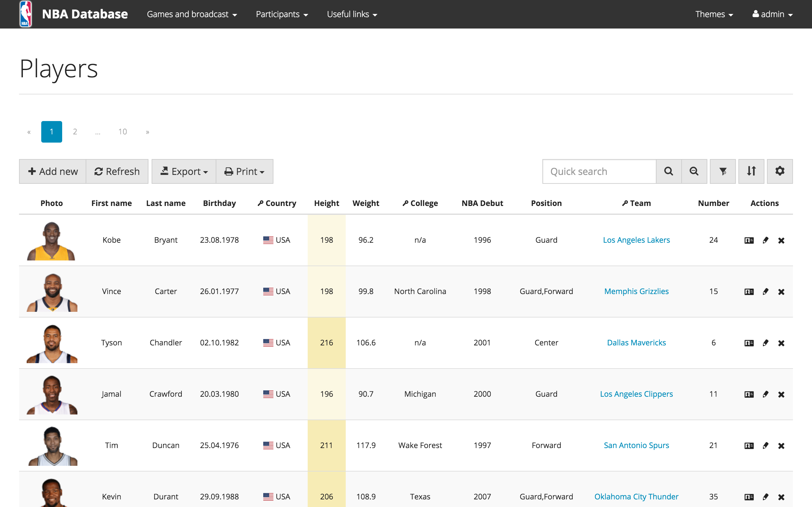The width and height of the screenshot is (812, 507).
Task: Open the Games and broadcast menu
Action: coord(192,14)
